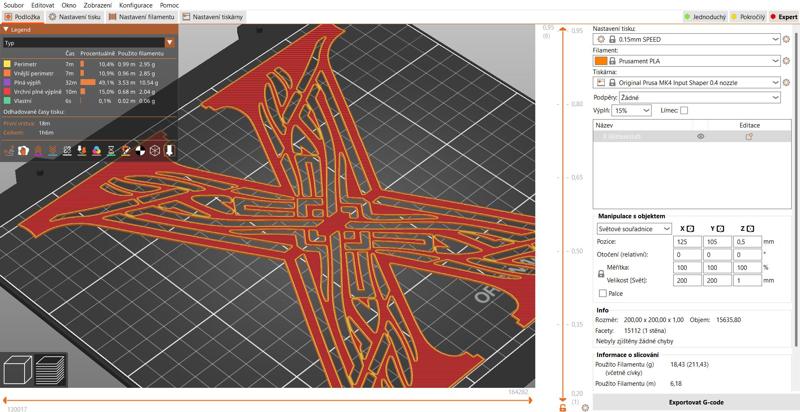Image resolution: width=800 pixels, height=412 pixels.
Task: Open the Okno menu
Action: click(x=69, y=5)
